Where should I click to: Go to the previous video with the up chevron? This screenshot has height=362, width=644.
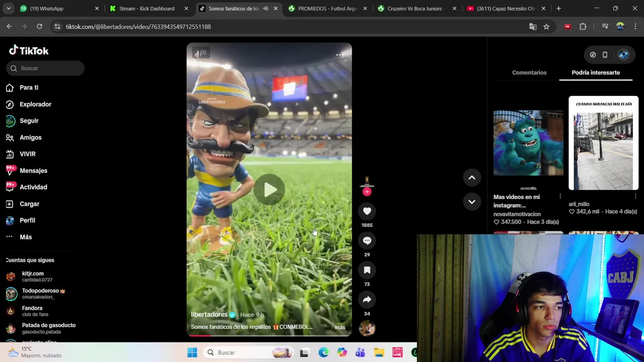(x=472, y=177)
